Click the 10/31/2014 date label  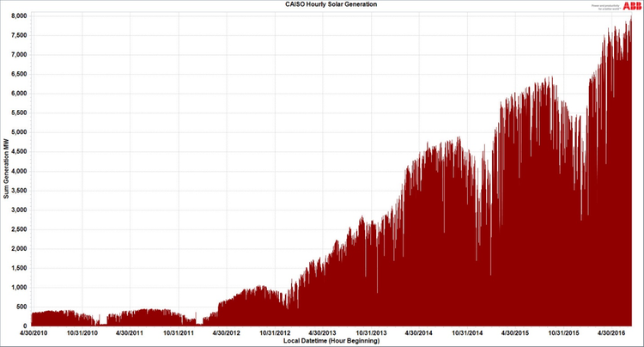[x=467, y=333]
